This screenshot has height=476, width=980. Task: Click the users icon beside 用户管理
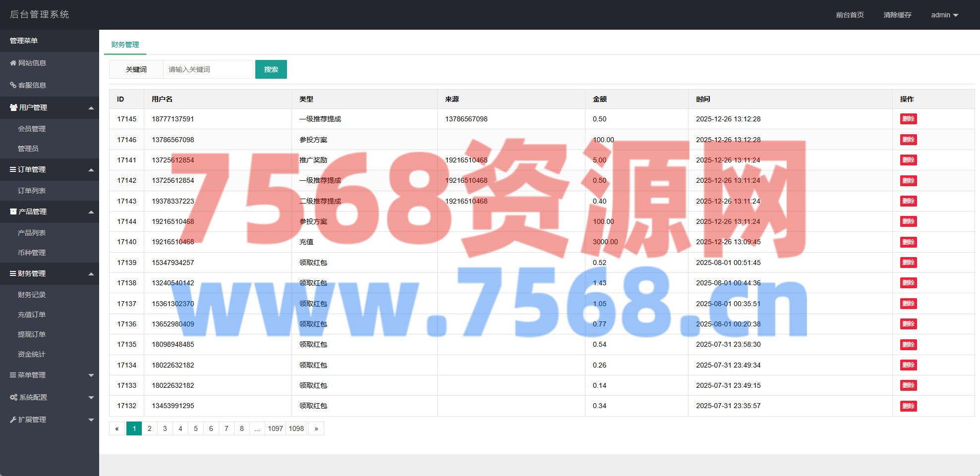[13, 107]
